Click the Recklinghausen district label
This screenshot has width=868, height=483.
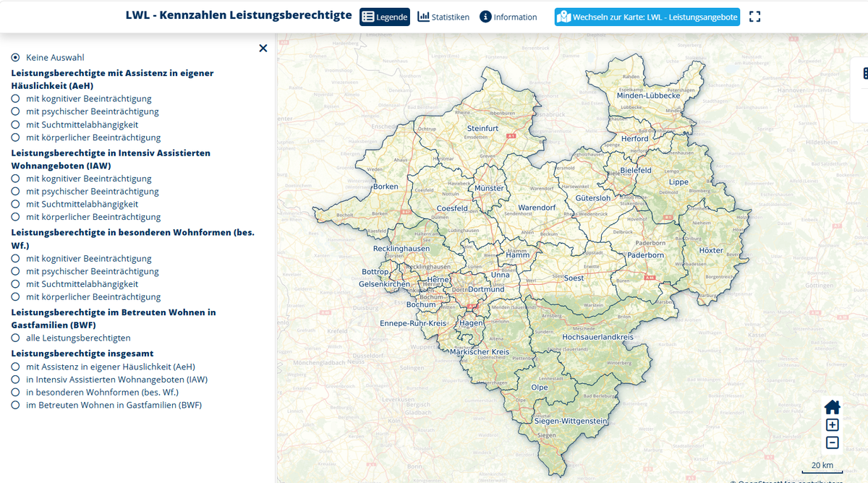click(401, 249)
